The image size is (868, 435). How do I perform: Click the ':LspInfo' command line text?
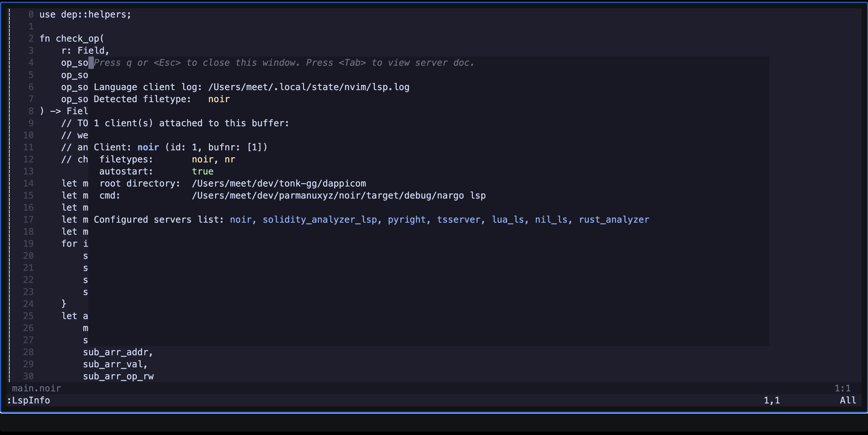coord(28,400)
